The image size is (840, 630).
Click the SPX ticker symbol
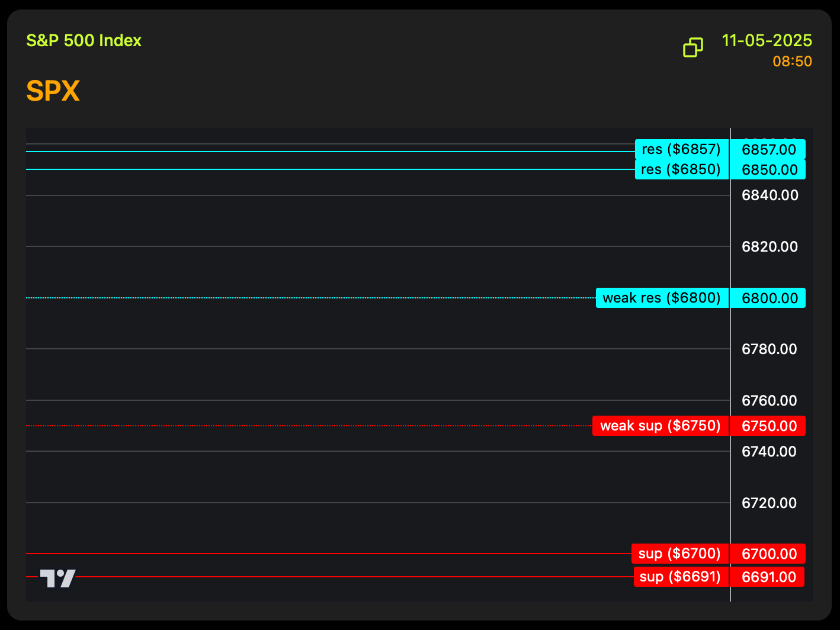click(53, 91)
